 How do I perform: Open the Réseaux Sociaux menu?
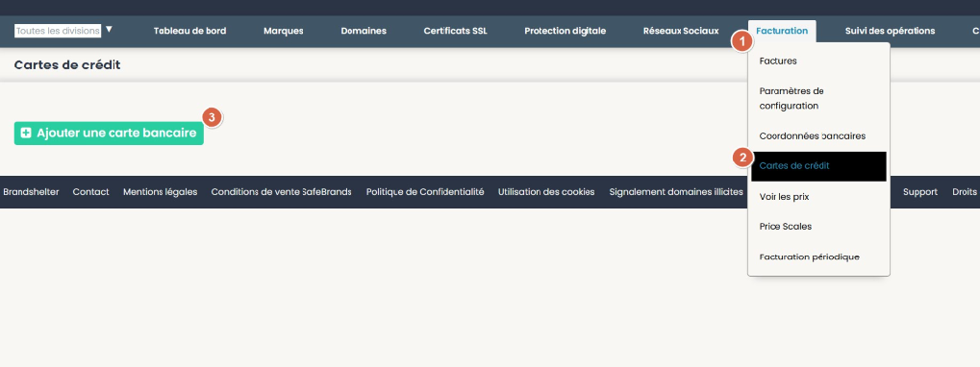[681, 31]
